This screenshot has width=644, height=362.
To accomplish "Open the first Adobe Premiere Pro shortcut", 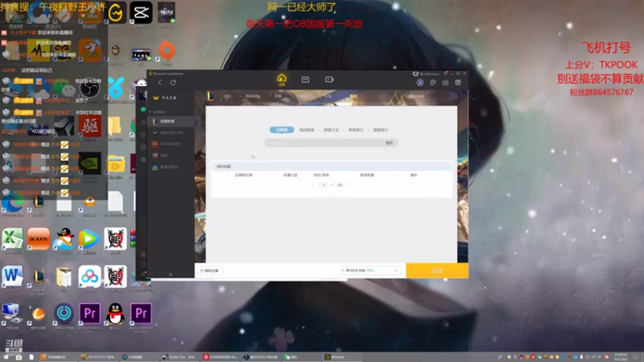I will 89,314.
